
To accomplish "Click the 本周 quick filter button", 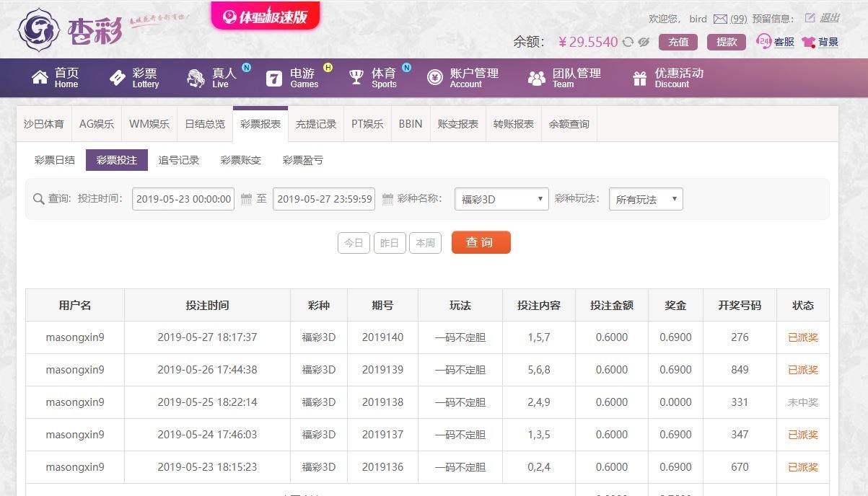I will point(426,243).
